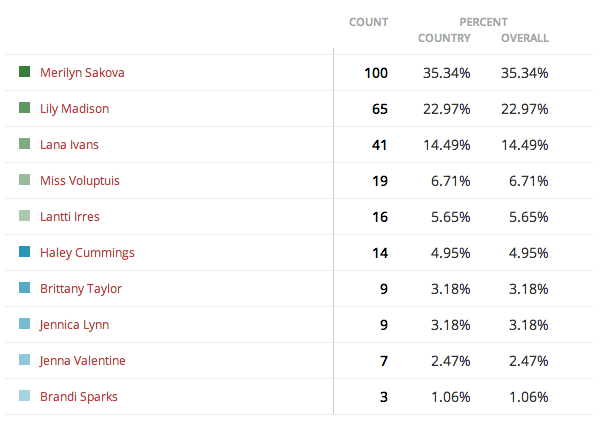Click the green swatch beside Lily Madison
The image size is (609, 421).
24,108
